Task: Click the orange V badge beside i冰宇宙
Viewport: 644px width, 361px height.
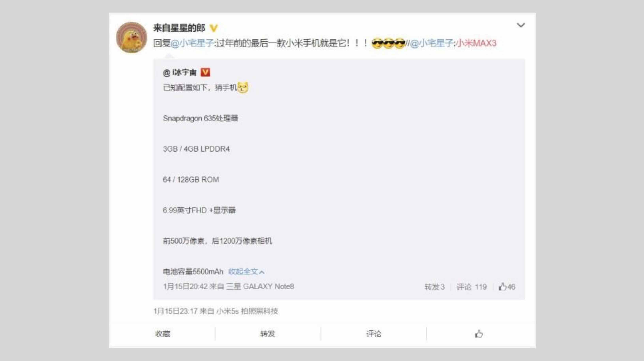Action: [x=205, y=72]
